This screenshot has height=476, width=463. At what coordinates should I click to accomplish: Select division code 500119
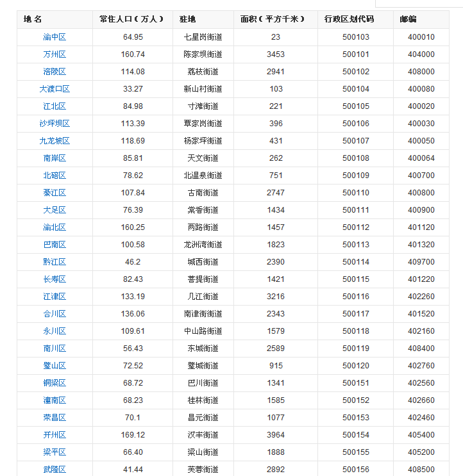(356, 349)
